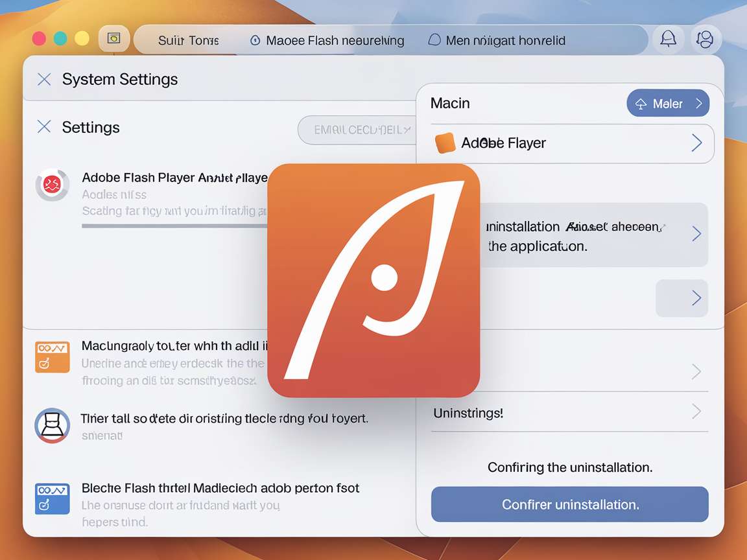
Task: Click the "System Settings" title
Action: pos(120,79)
